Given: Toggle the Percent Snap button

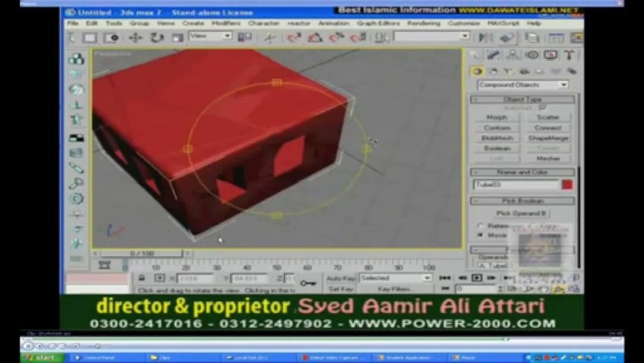Looking at the screenshot, I should pos(336,37).
